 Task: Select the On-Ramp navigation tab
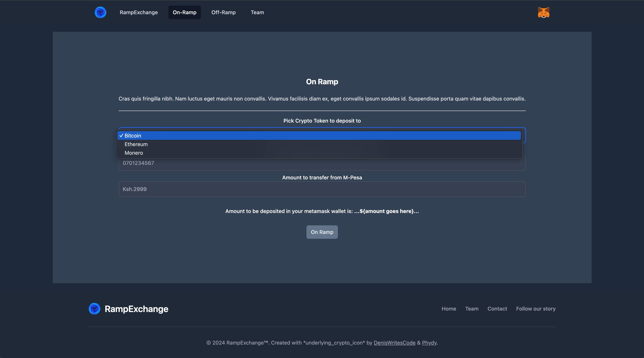click(x=184, y=12)
